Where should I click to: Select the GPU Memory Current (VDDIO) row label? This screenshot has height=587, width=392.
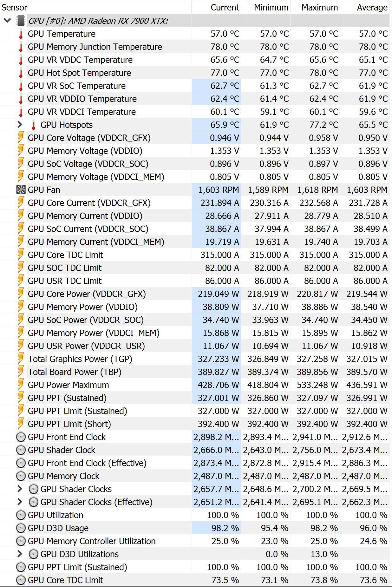pyautogui.click(x=85, y=216)
